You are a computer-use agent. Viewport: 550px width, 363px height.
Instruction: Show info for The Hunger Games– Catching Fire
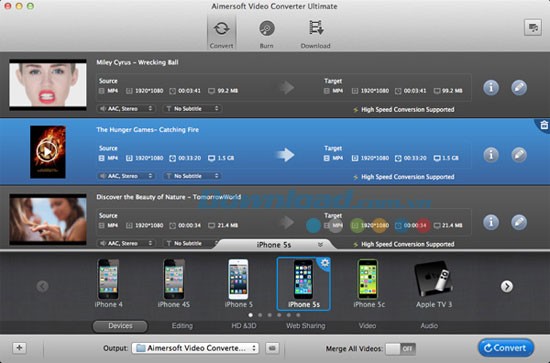(491, 155)
